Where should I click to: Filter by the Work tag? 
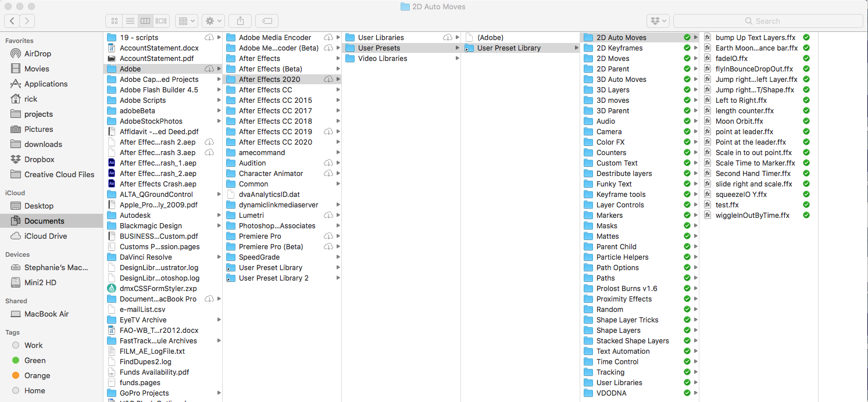(33, 345)
